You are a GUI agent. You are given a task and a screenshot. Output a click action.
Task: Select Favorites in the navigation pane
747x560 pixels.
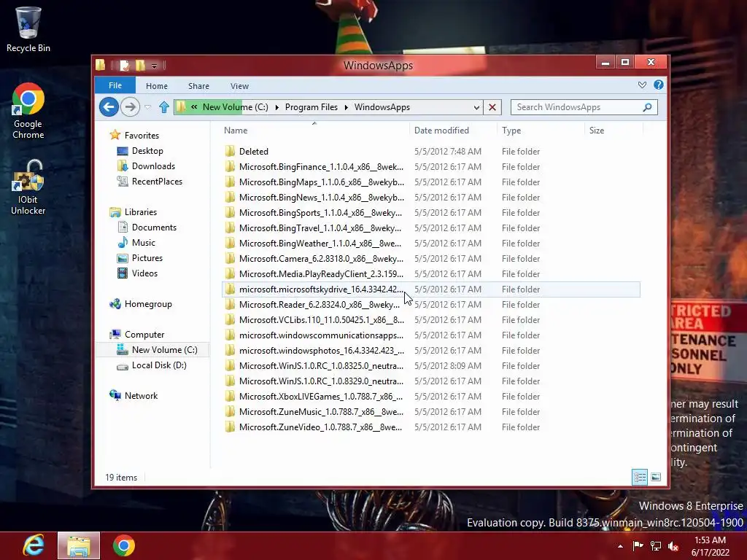point(142,135)
